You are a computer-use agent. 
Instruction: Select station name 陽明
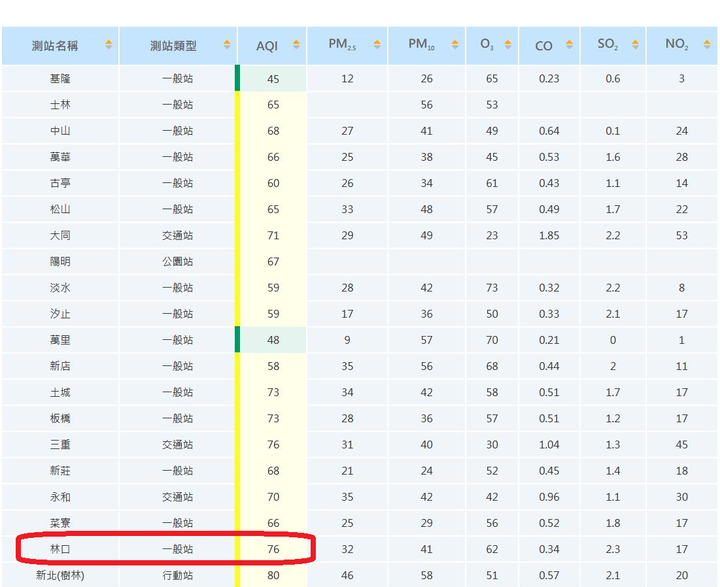click(x=60, y=262)
